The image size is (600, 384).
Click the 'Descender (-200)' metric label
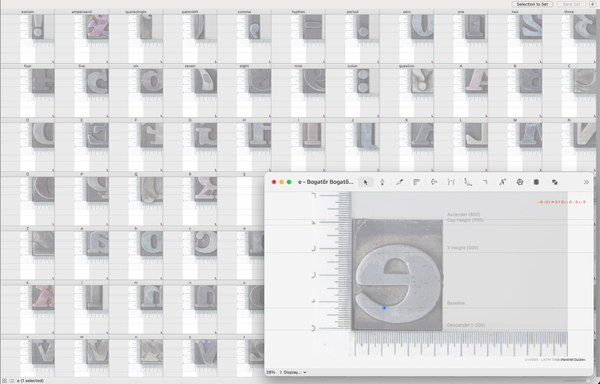(x=466, y=325)
